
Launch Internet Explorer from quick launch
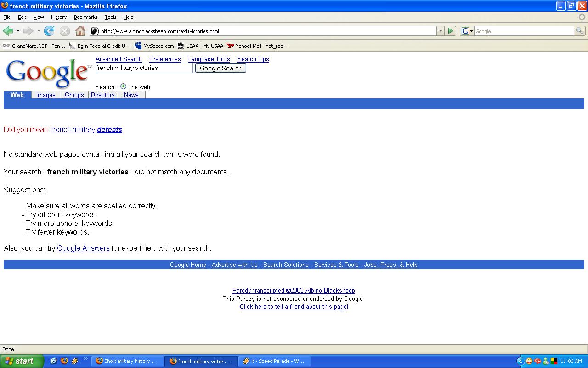pos(53,361)
